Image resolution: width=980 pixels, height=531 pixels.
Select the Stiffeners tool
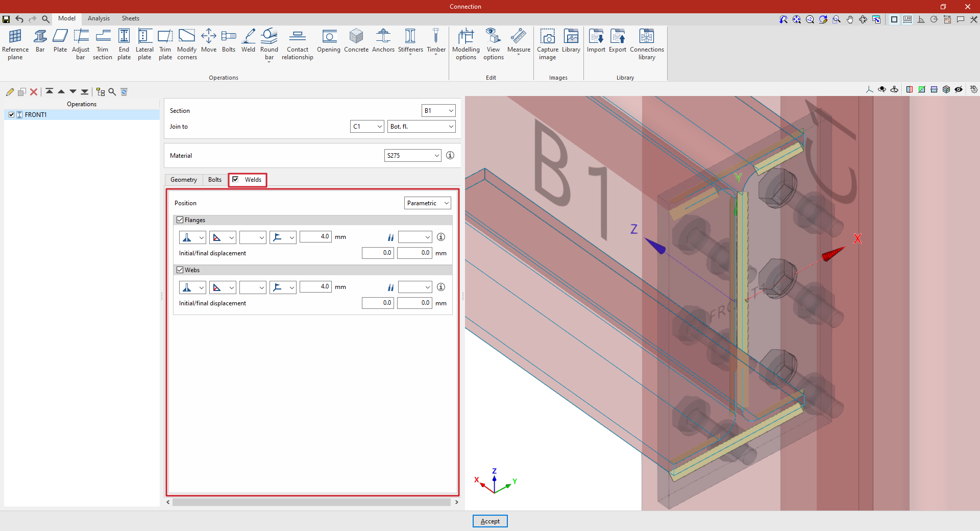pyautogui.click(x=410, y=41)
